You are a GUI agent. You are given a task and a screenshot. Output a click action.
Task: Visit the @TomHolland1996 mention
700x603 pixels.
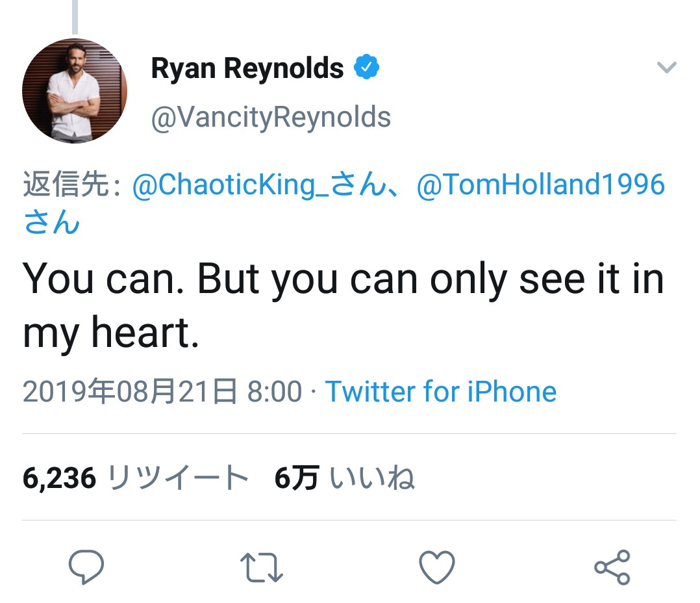(540, 185)
